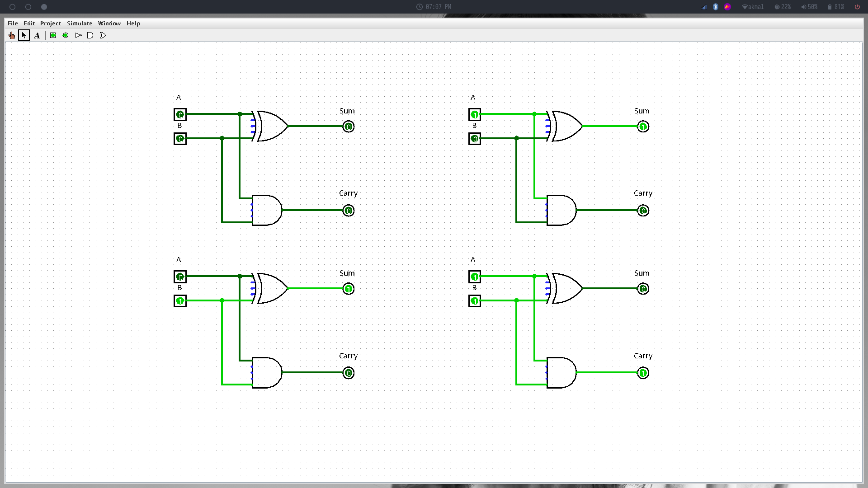Click the XOR gate in bottom-left circuit
This screenshot has height=488, width=868.
coord(271,288)
